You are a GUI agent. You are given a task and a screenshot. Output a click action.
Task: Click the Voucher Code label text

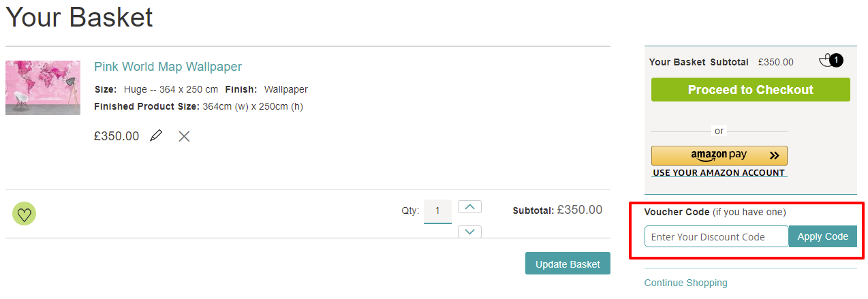(x=677, y=212)
